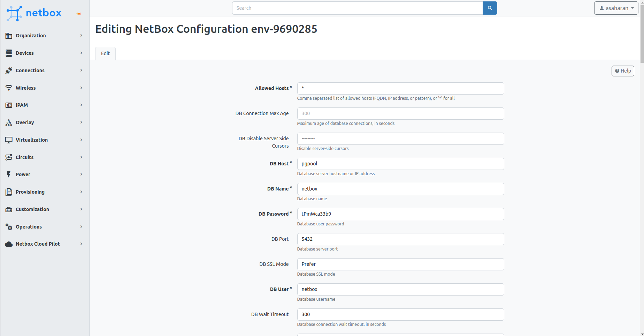Expand the Netbox Cloud Pilot chevron

point(81,244)
